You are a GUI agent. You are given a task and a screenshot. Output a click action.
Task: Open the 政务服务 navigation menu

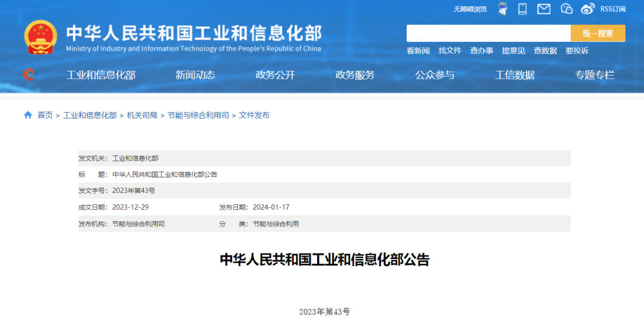pos(355,74)
